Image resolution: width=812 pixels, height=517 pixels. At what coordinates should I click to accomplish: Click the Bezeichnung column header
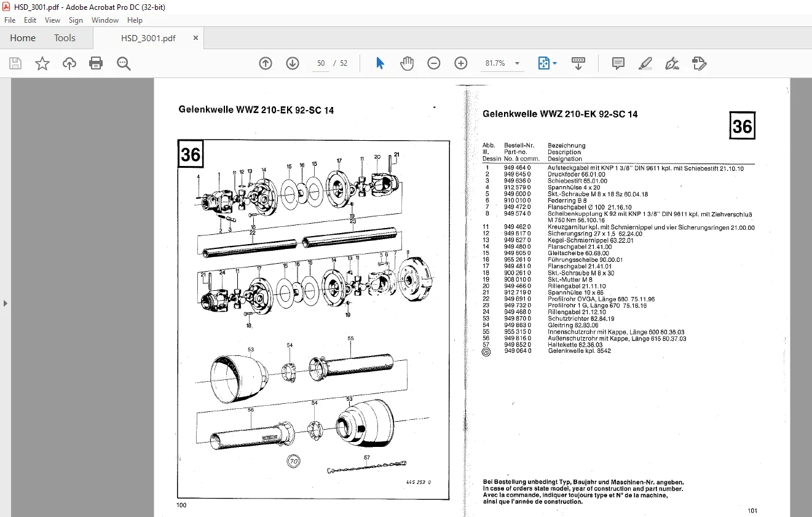tap(567, 146)
